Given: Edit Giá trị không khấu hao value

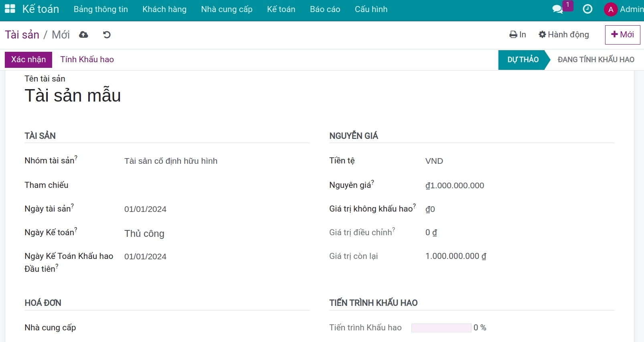Looking at the screenshot, I should [520, 209].
